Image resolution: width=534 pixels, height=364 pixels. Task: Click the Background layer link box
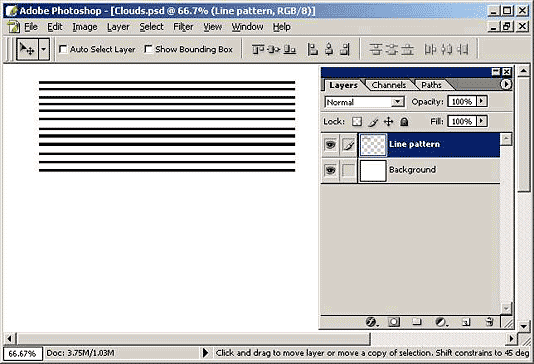[348, 170]
